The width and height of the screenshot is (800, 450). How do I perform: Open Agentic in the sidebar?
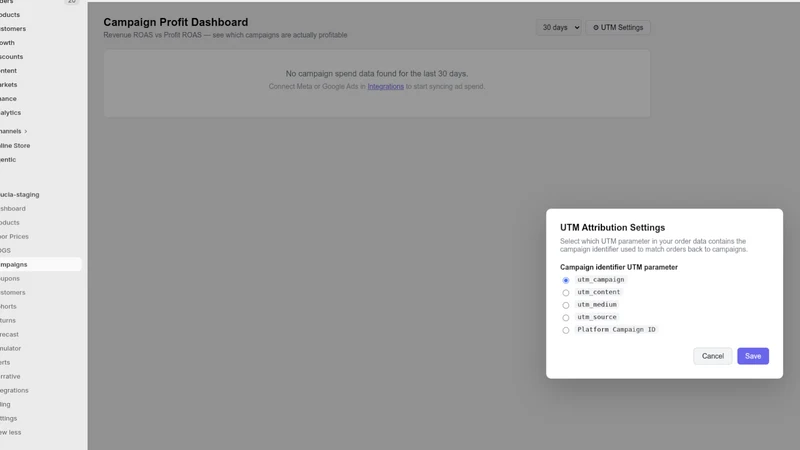pyautogui.click(x=8, y=160)
